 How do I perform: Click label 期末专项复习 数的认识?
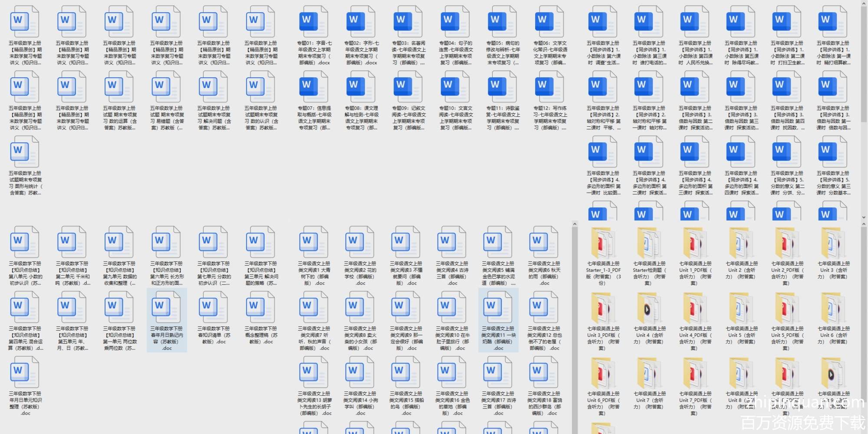pos(261,118)
